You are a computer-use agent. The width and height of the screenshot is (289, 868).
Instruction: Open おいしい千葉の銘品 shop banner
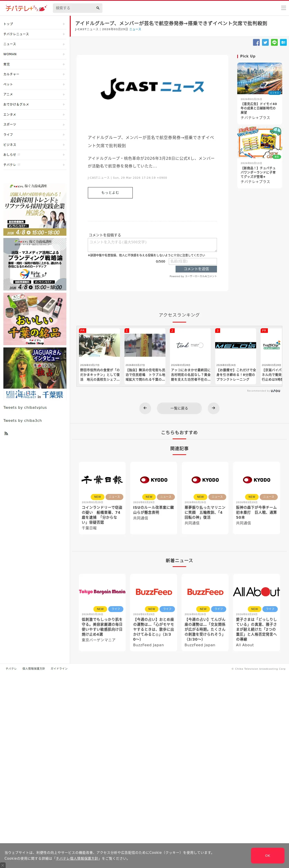pyautogui.click(x=35, y=319)
